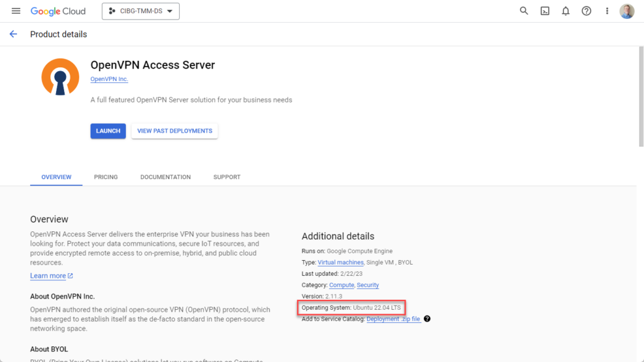Click the Service Catalog help tooltip icon

(427, 319)
